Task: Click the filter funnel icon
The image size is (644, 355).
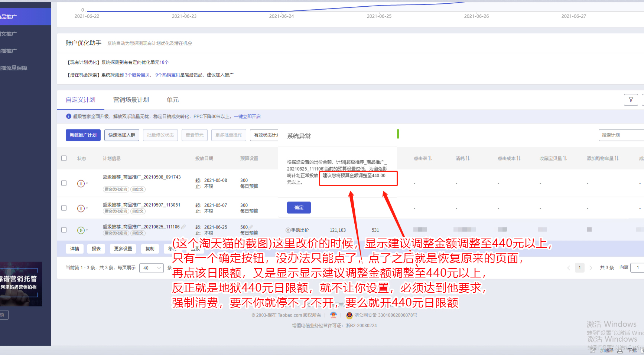Action: [631, 100]
